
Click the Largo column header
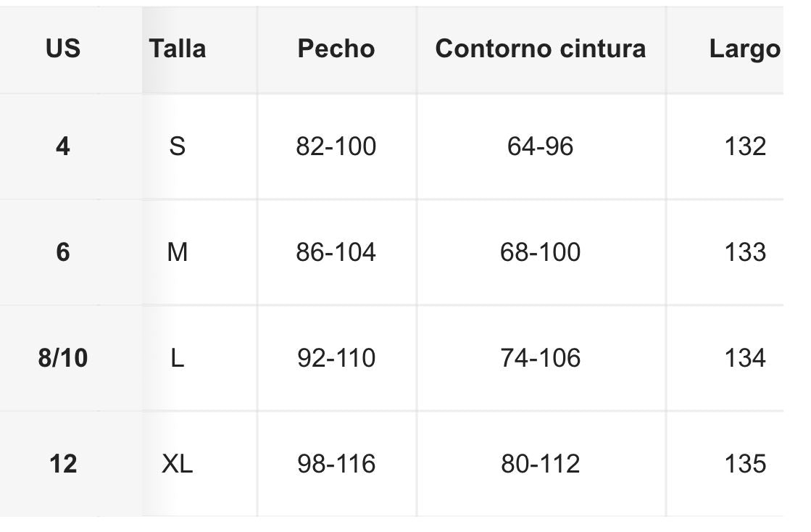pyautogui.click(x=744, y=49)
